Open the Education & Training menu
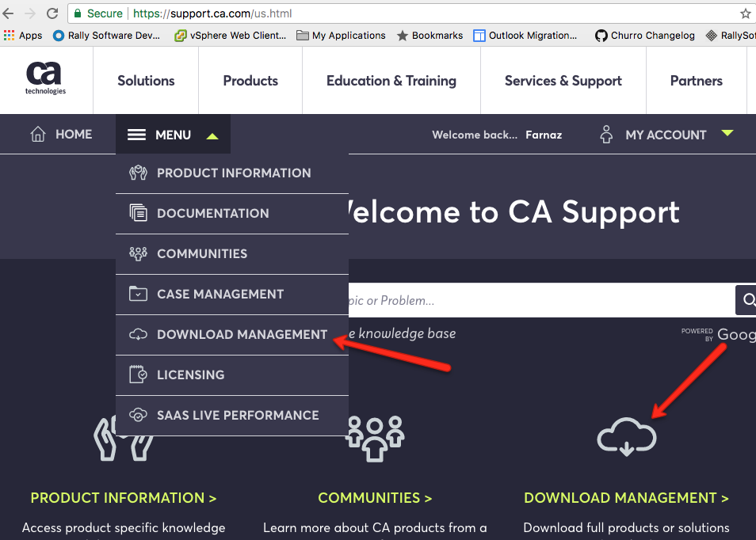756x540 pixels. 391,81
